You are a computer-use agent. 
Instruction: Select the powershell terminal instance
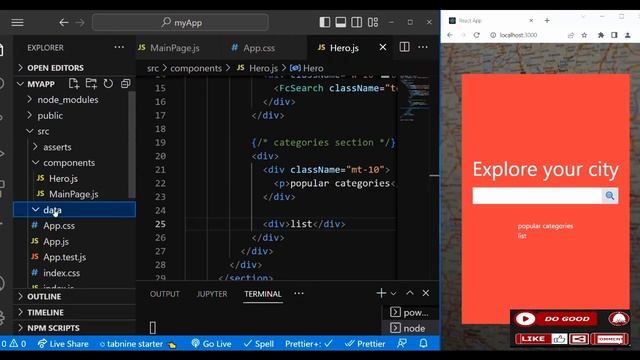[x=410, y=312]
